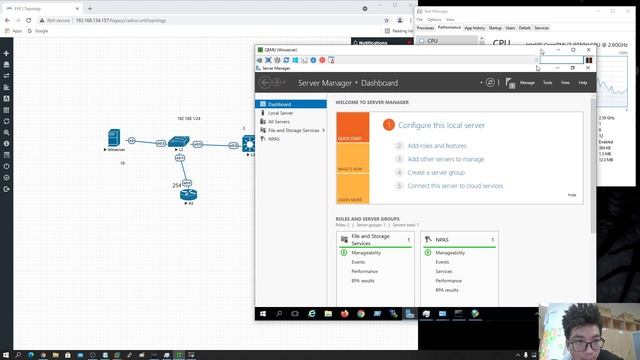The height and width of the screenshot is (360, 640).
Task: Click the refresh topology icon in EVE-NG sidebar
Action: click(x=6, y=121)
